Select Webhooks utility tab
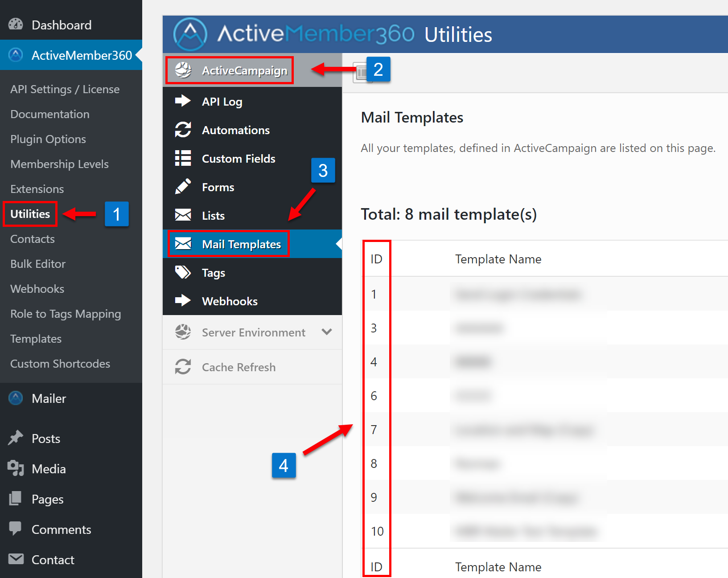 252,301
